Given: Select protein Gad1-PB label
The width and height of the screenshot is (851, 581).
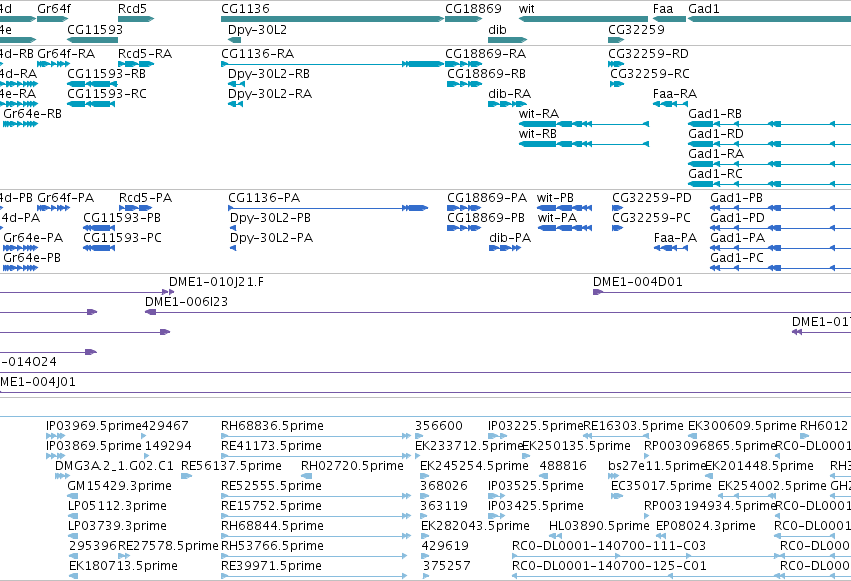Looking at the screenshot, I should [736, 198].
